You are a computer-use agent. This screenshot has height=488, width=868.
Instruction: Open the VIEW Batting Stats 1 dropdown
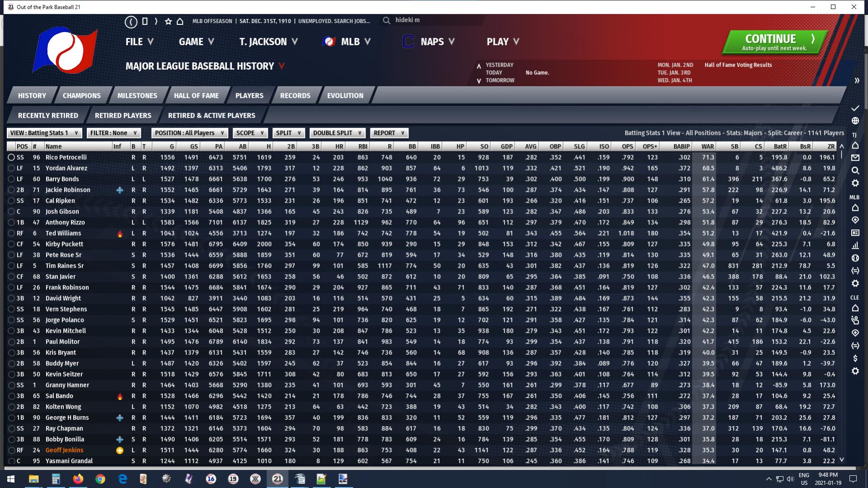(44, 133)
